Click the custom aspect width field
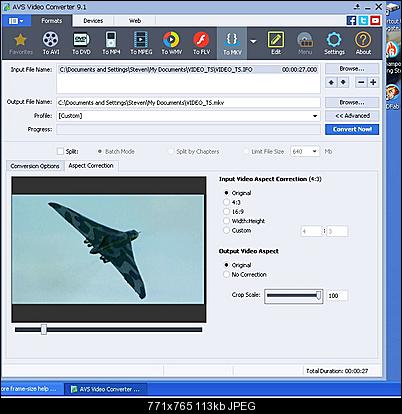402x414 pixels. click(x=311, y=231)
